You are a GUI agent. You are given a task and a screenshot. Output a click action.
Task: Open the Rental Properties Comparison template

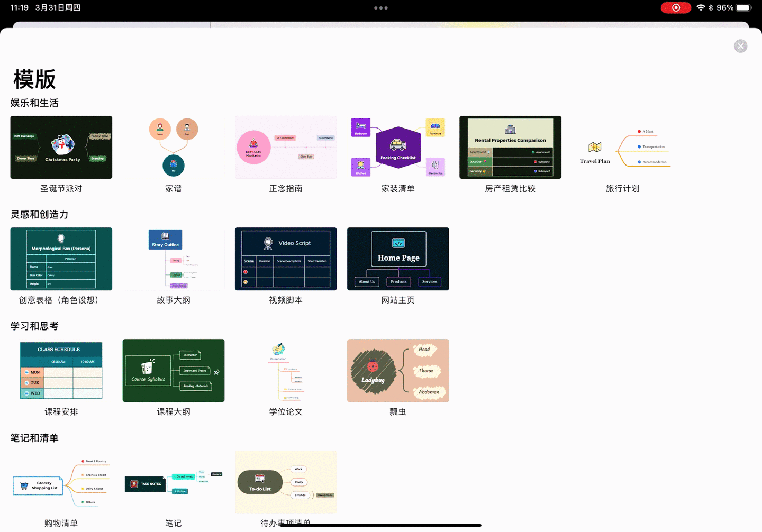510,147
